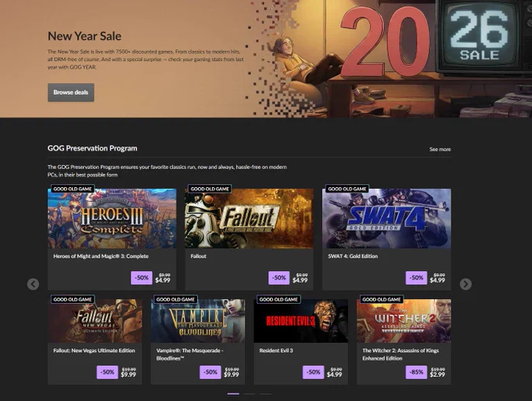Click the 26 SALE television banner graphic
The height and width of the screenshot is (401, 532).
click(482, 36)
